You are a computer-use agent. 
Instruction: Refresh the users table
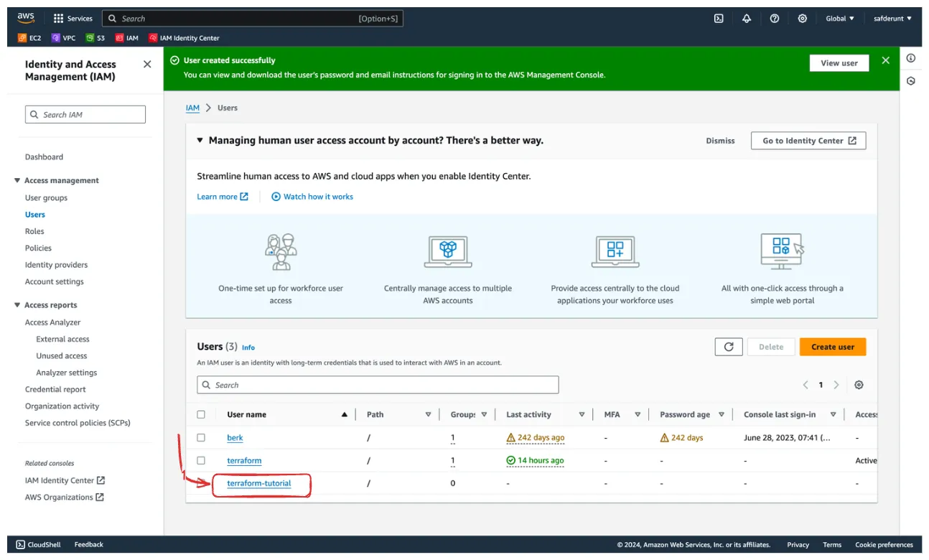[x=729, y=347]
